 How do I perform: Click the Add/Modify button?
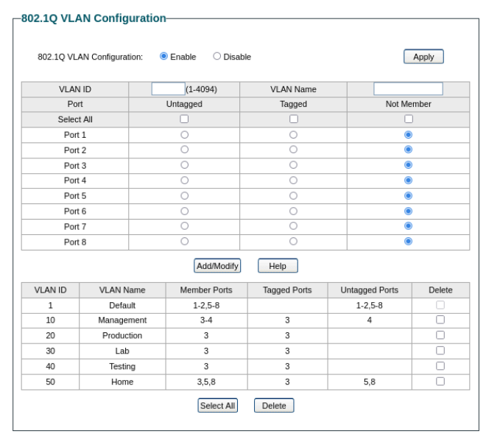[x=217, y=266]
